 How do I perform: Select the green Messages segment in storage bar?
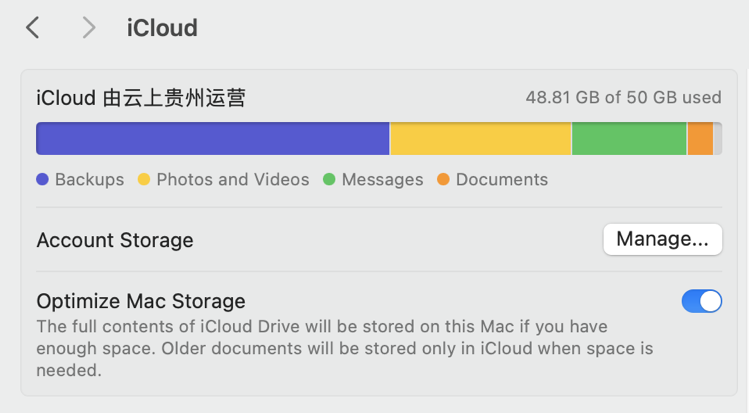pos(629,139)
